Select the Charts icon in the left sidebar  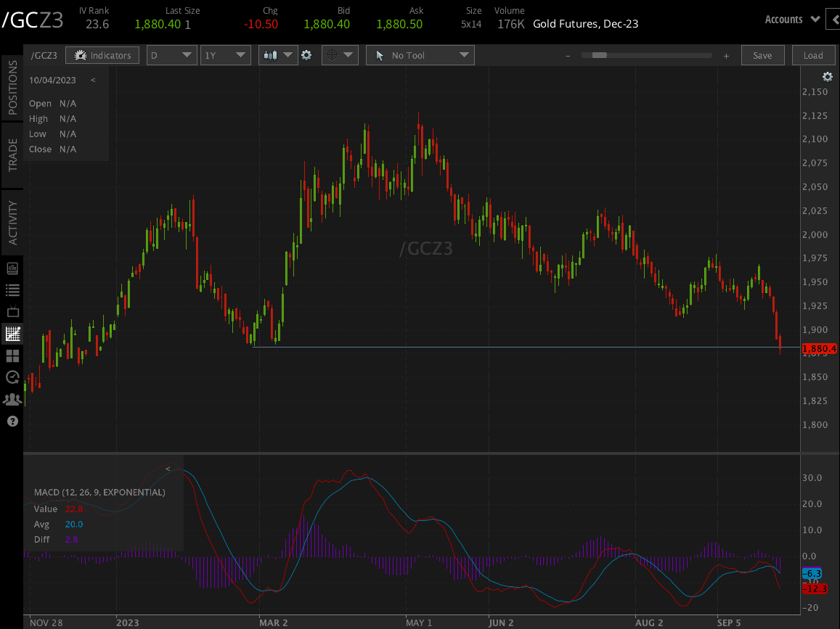11,334
